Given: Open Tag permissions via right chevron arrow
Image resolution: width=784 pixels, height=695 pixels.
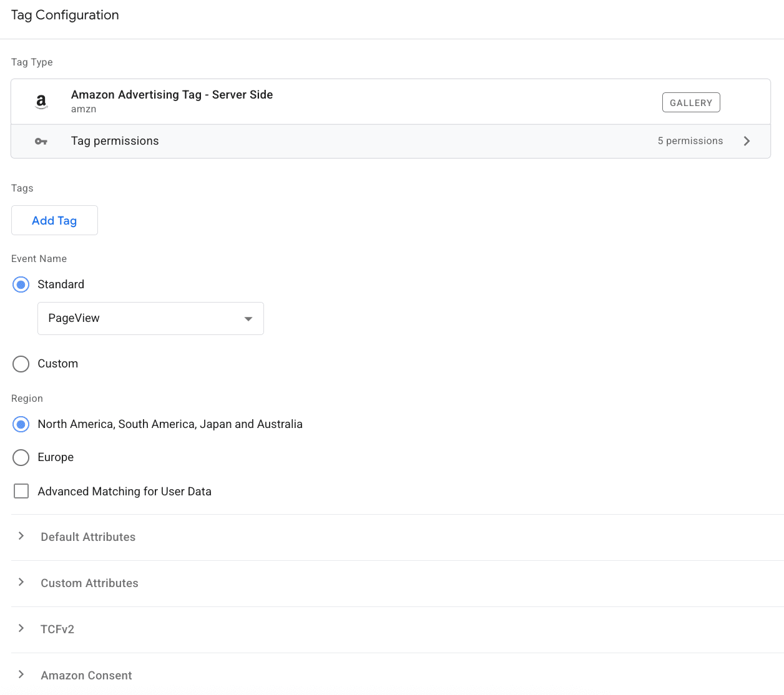Looking at the screenshot, I should [747, 141].
